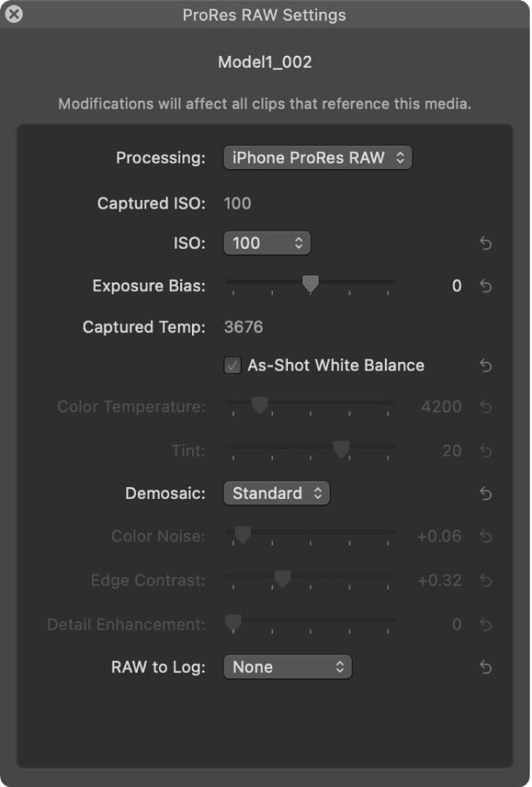Reset the Tint value
Viewport: 532px width, 787px height.
point(485,450)
